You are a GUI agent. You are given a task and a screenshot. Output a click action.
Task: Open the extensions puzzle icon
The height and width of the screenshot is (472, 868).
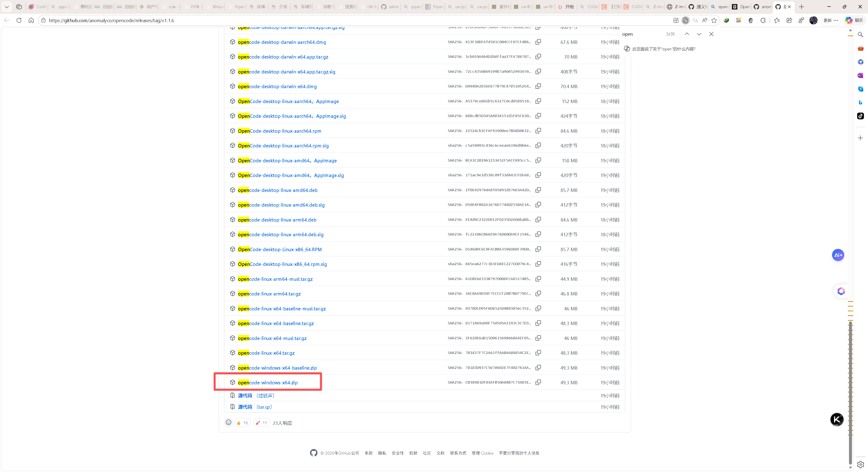click(x=763, y=20)
